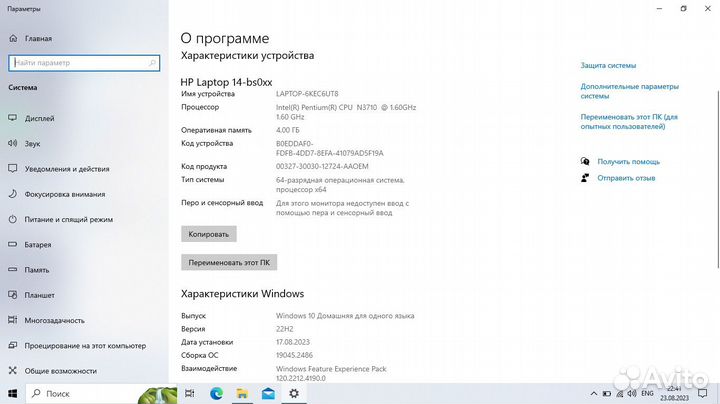This screenshot has height=404, width=720.
Task: Open Проецирование на этот компьютер settings
Action: tap(77, 346)
